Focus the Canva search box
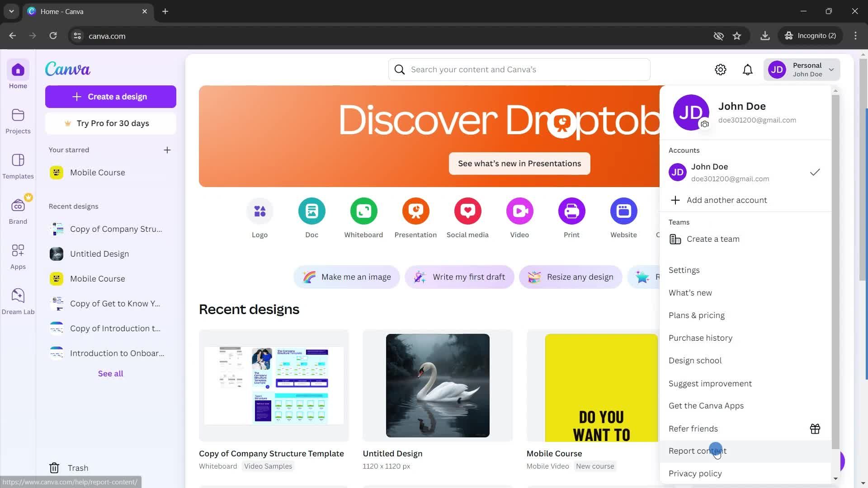Viewport: 868px width, 488px height. pyautogui.click(x=519, y=70)
